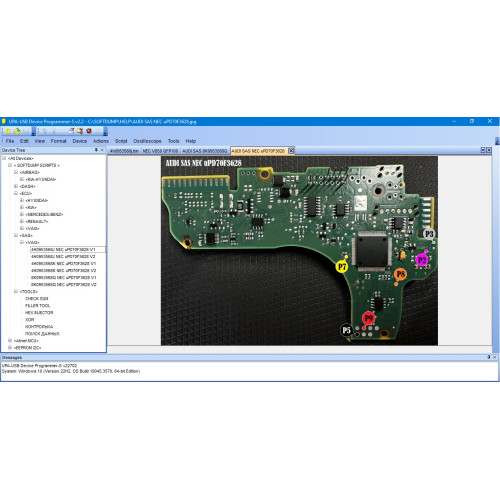Collapse the <AIRBAG> tree node
Screen dimensions: 500x500
[x=16, y=172]
